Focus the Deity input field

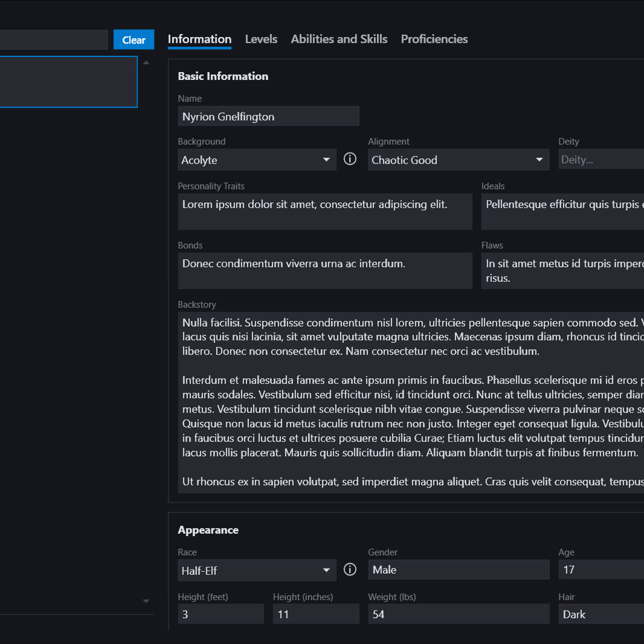601,160
